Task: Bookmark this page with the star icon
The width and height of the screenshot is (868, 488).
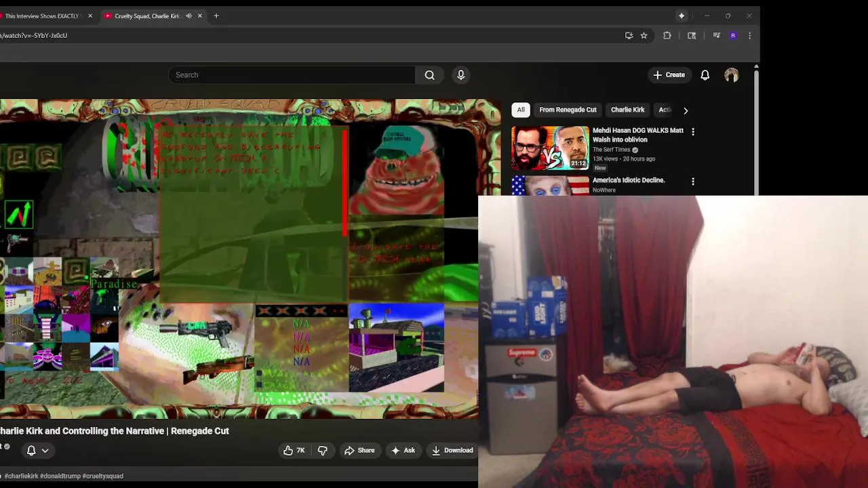Action: [644, 35]
